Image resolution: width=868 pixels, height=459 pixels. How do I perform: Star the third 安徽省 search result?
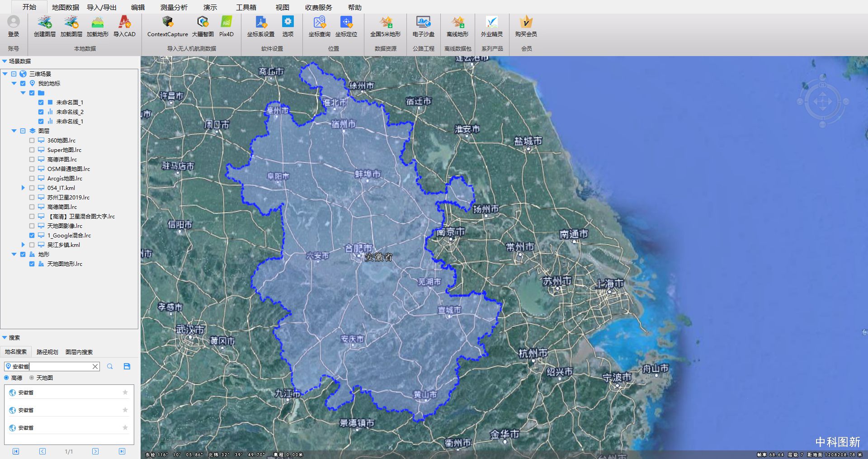tap(125, 427)
